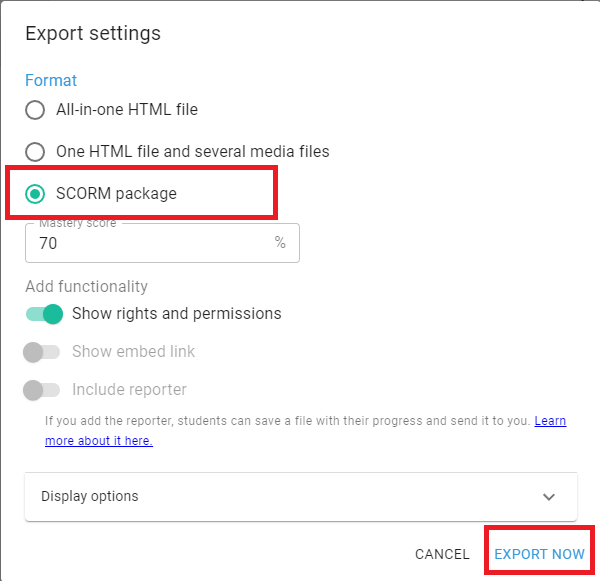600x581 pixels.
Task: Click the Include reporter label text
Action: 129,390
